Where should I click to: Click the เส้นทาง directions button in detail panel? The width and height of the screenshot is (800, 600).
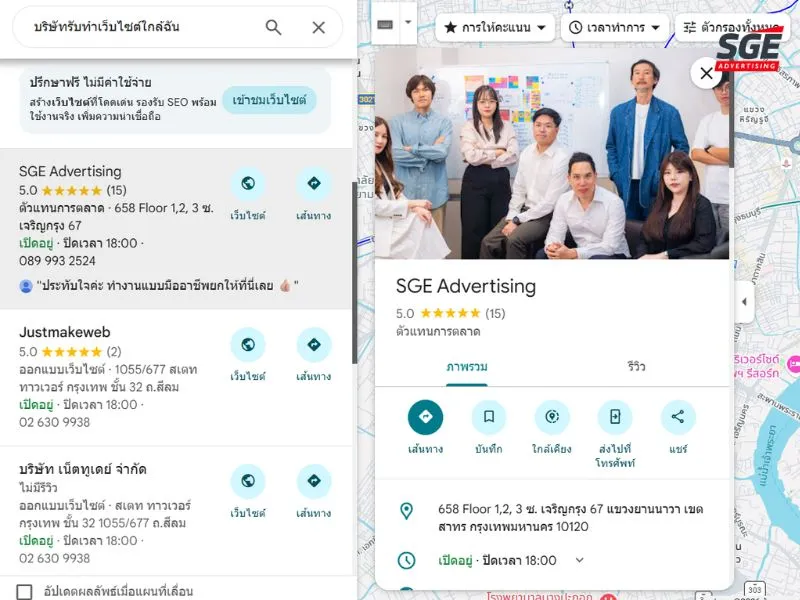[425, 417]
